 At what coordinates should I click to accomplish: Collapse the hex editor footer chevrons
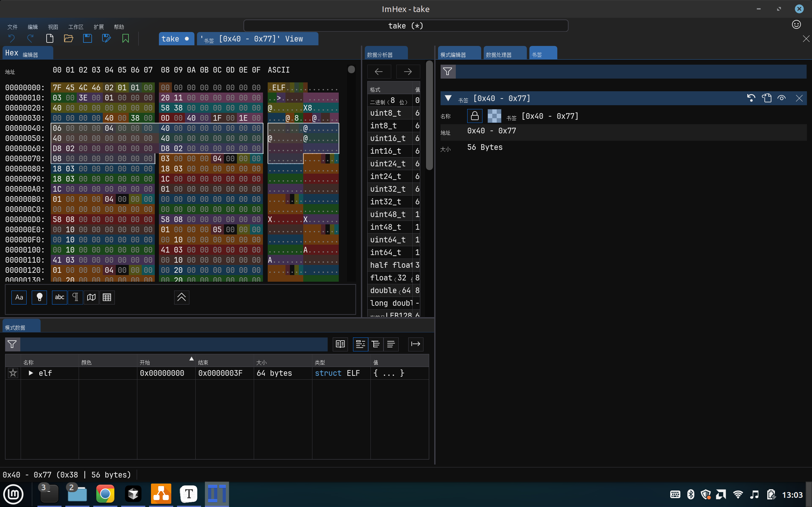click(x=181, y=298)
